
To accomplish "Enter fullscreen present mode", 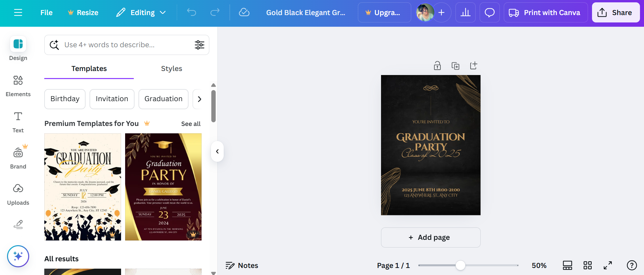I will (x=608, y=265).
